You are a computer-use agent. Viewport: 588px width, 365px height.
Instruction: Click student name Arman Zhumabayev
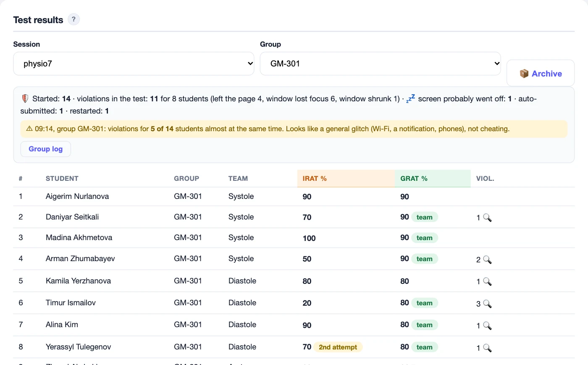point(80,259)
